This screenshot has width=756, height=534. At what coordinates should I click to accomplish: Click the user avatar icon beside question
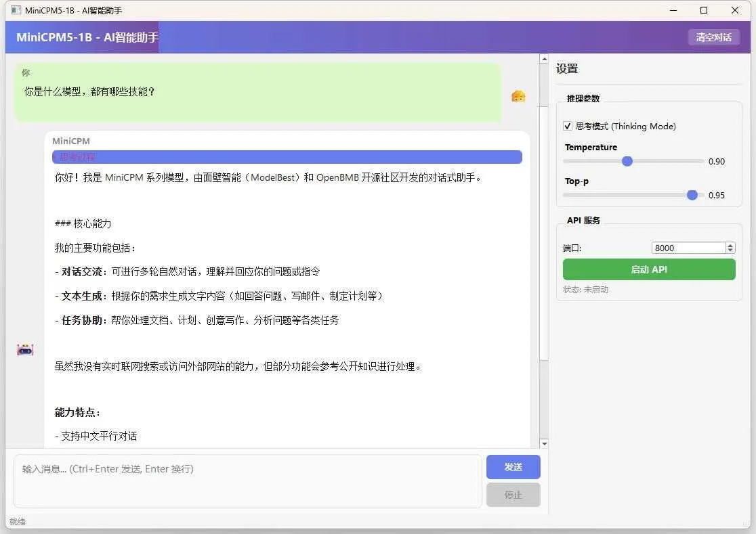click(518, 96)
